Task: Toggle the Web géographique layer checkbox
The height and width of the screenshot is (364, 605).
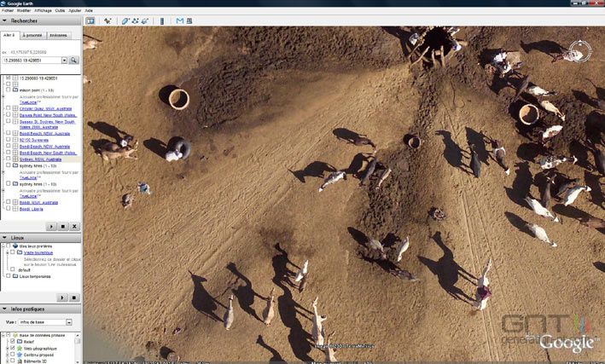Action: coord(13,348)
